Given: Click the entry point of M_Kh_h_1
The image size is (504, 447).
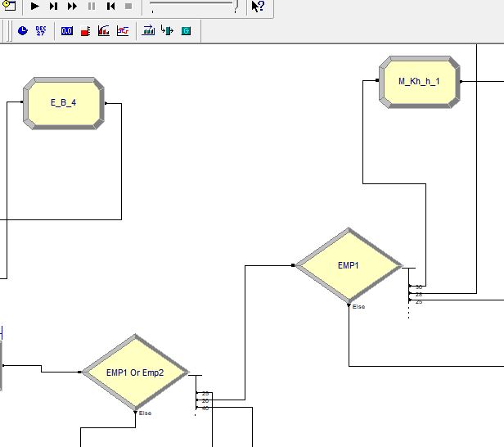Looking at the screenshot, I should pyautogui.click(x=377, y=80).
